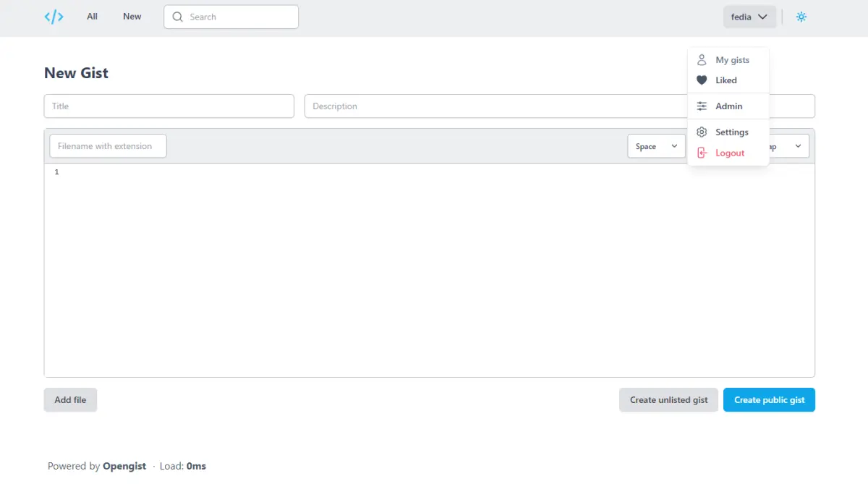Viewport: 868px width, 484px height.
Task: Click the Load: 0ms footer text
Action: pos(183,467)
